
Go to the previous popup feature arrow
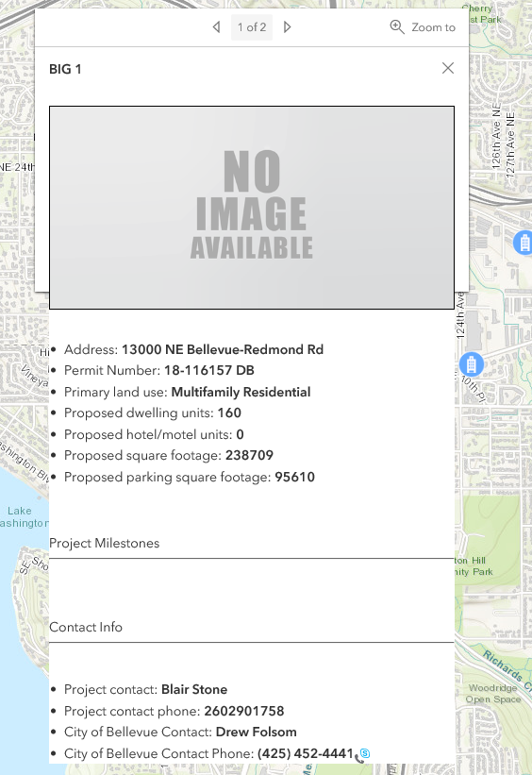click(216, 27)
